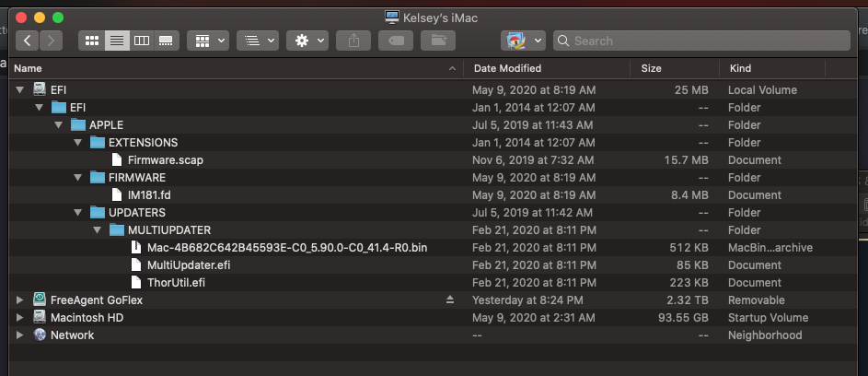This screenshot has width=868, height=376.
Task: Open the arrange/sort dropdown
Action: [x=258, y=41]
